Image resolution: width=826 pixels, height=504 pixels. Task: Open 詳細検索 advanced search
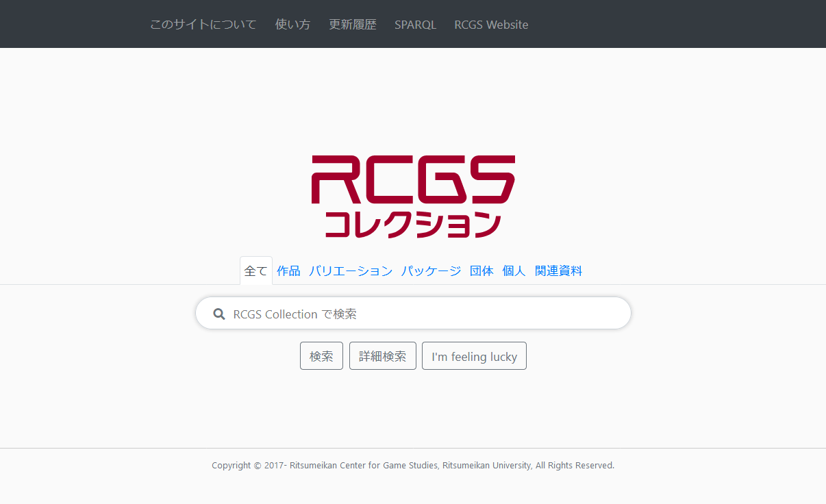382,356
